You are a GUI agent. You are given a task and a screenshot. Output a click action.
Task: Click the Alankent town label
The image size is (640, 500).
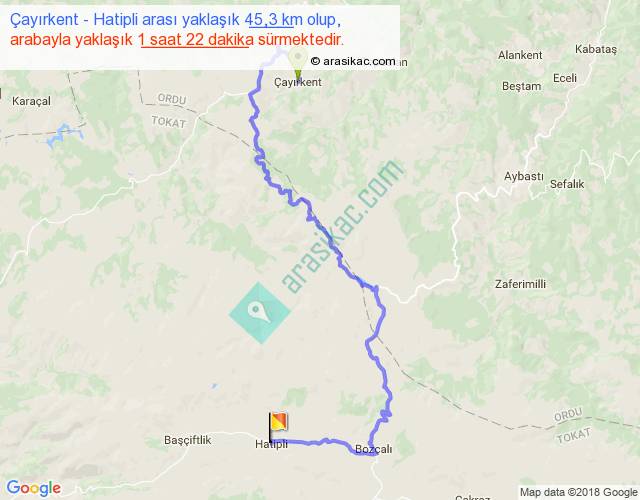coord(520,55)
